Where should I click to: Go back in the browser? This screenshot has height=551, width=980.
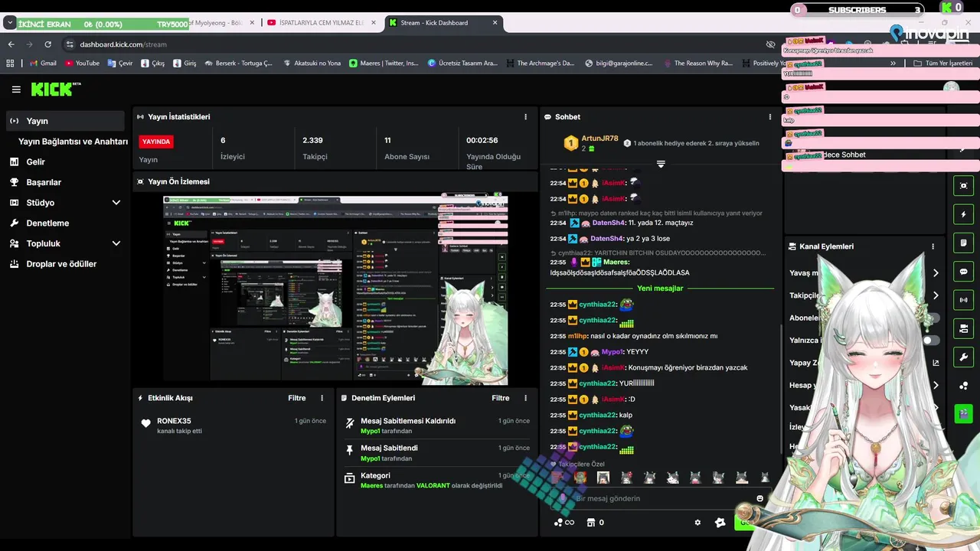(x=11, y=44)
